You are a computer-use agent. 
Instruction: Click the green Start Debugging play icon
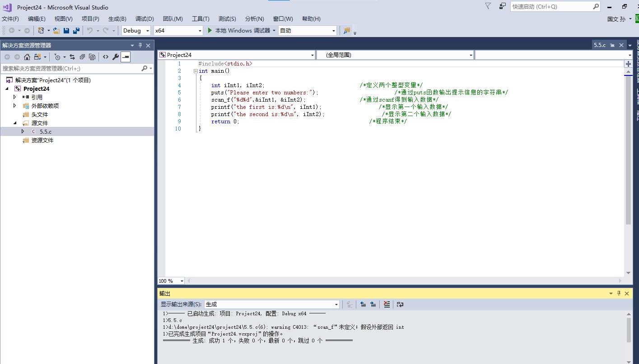pyautogui.click(x=210, y=31)
